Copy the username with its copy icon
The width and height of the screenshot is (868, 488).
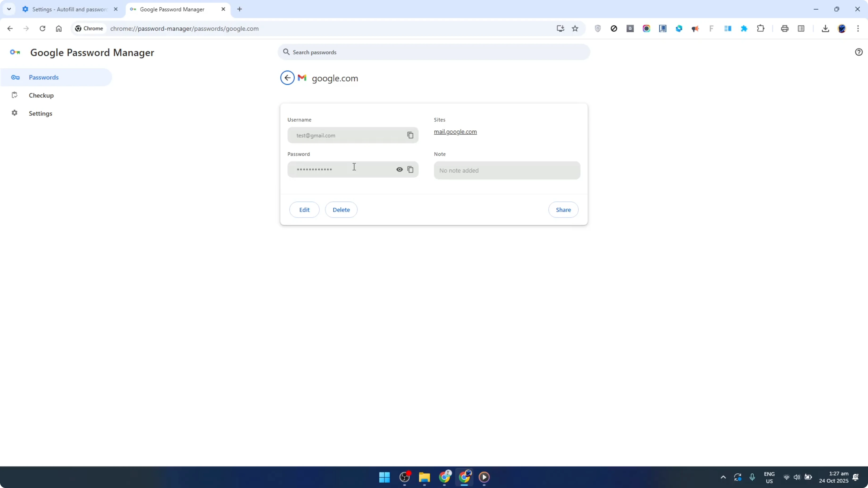point(410,135)
